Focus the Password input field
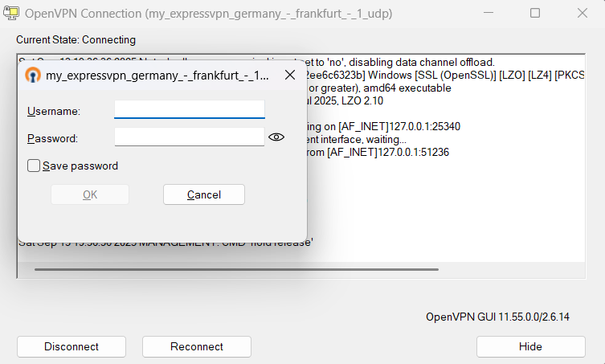This screenshot has width=605, height=364. pos(190,137)
